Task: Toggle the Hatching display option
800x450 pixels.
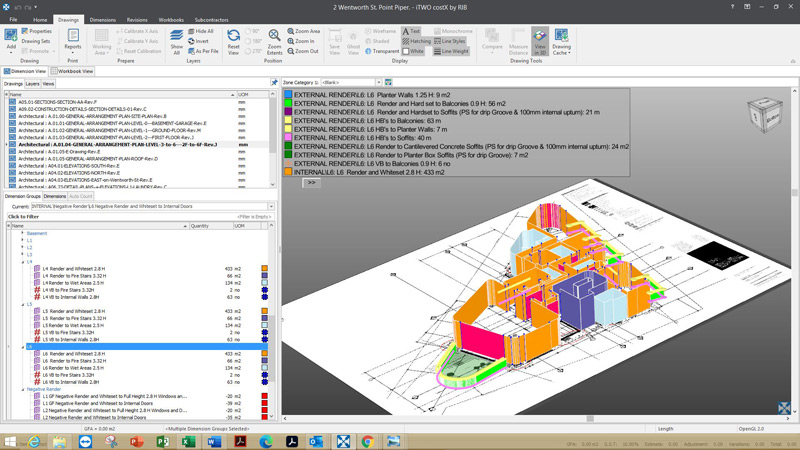Action: coord(416,41)
